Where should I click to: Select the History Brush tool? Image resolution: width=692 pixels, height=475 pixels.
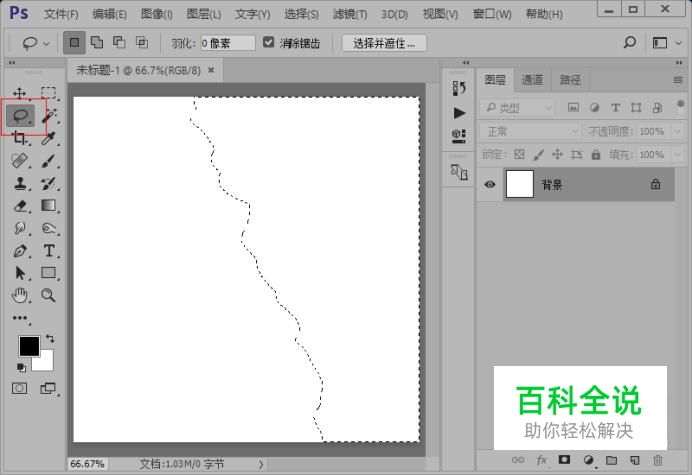(49, 183)
